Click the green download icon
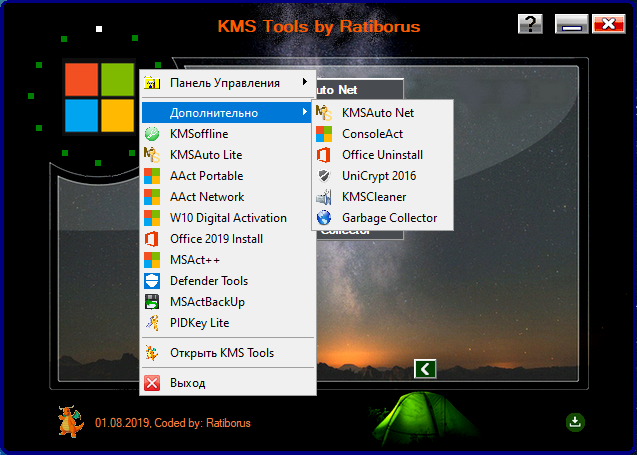 click(x=575, y=422)
